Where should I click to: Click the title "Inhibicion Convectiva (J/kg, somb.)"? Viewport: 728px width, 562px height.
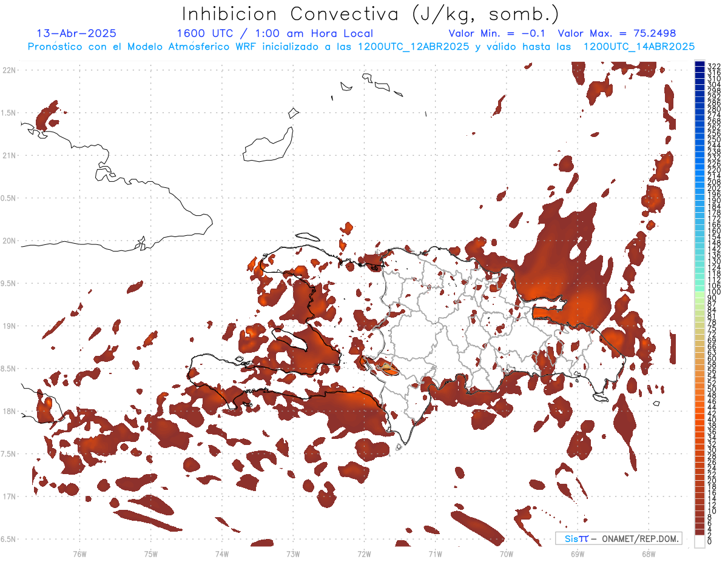[371, 14]
